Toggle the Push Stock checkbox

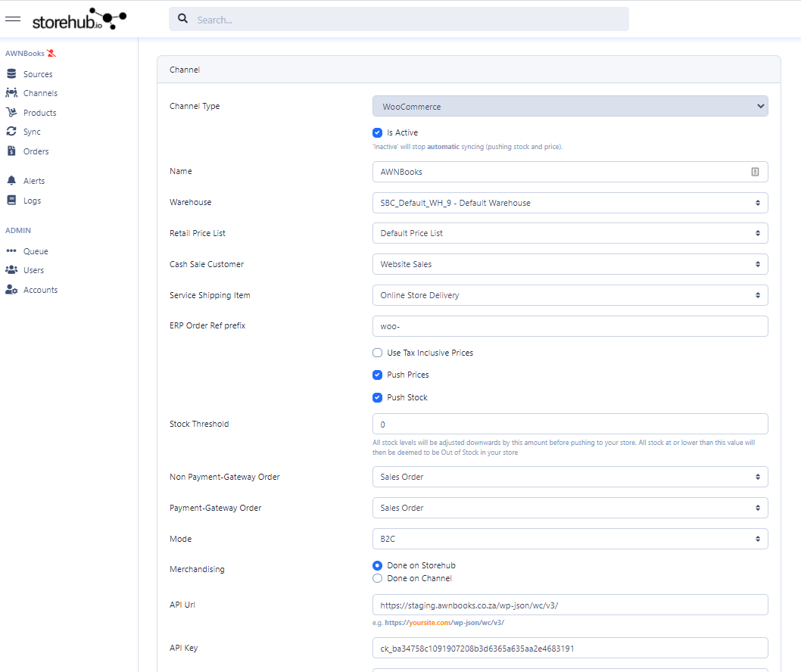point(378,397)
